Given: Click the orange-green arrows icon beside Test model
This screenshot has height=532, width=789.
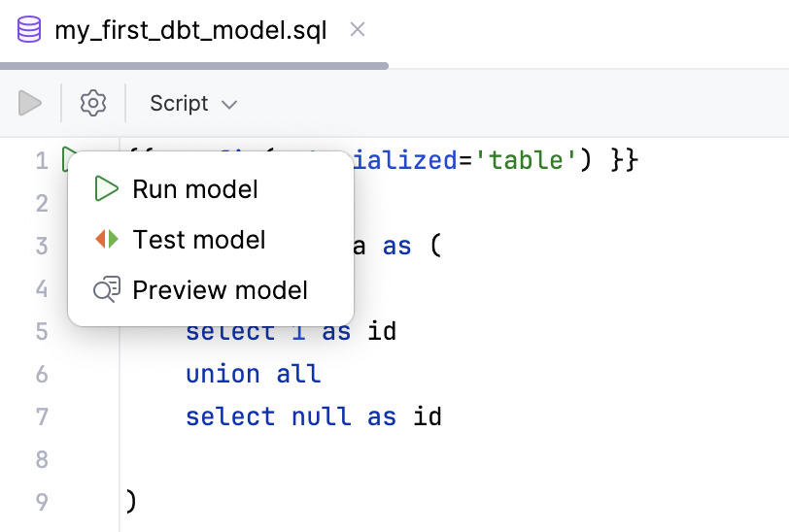Looking at the screenshot, I should coord(107,239).
